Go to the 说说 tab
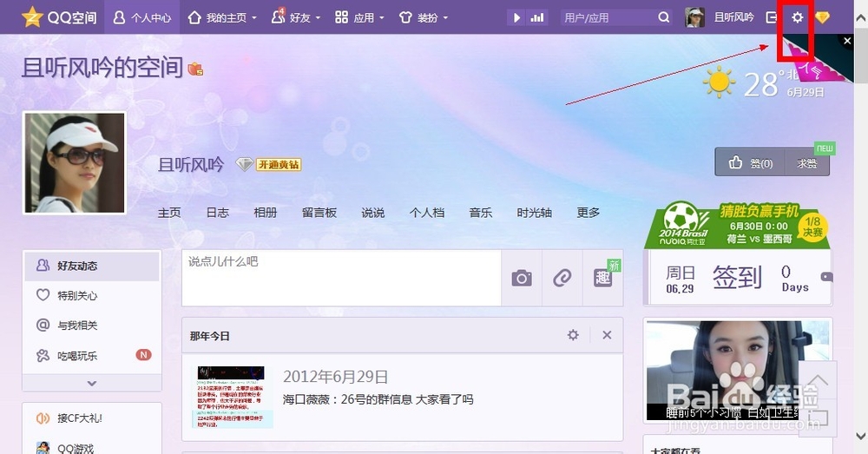Image resolution: width=868 pixels, height=454 pixels. tap(372, 213)
